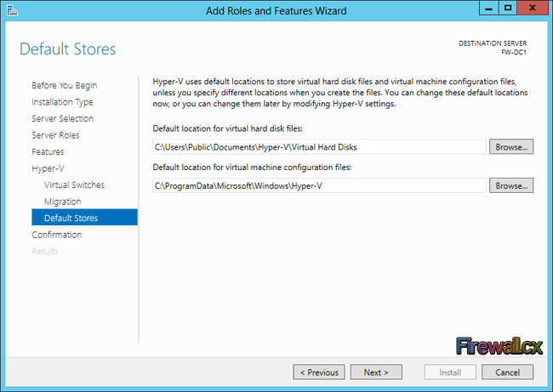
Task: Go to the Before You Begin step
Action: [x=64, y=86]
